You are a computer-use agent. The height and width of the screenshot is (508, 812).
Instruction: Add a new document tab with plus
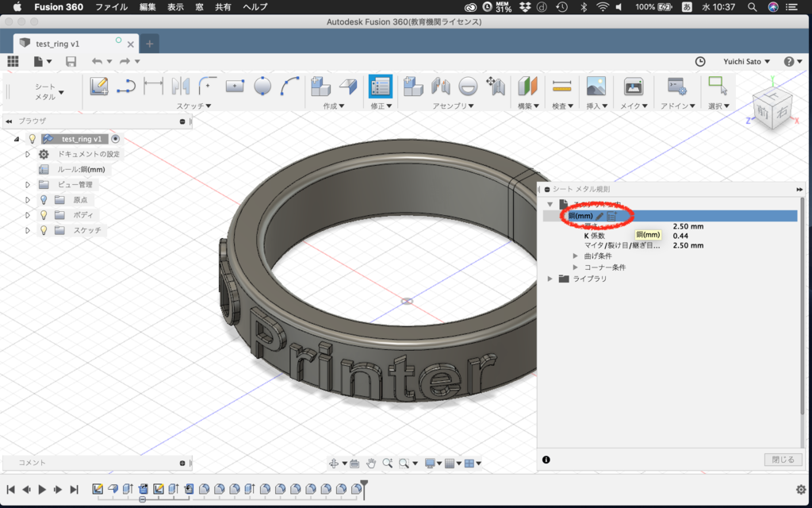pyautogui.click(x=150, y=44)
